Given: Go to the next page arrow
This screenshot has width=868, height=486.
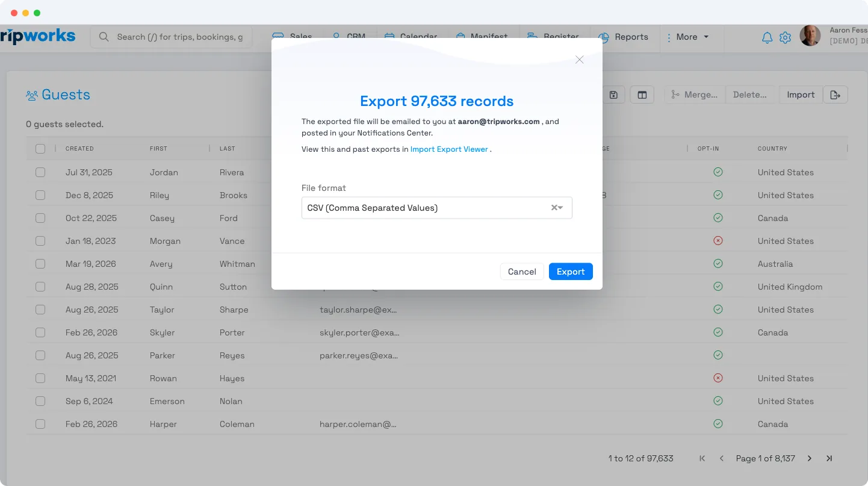Looking at the screenshot, I should pos(810,458).
